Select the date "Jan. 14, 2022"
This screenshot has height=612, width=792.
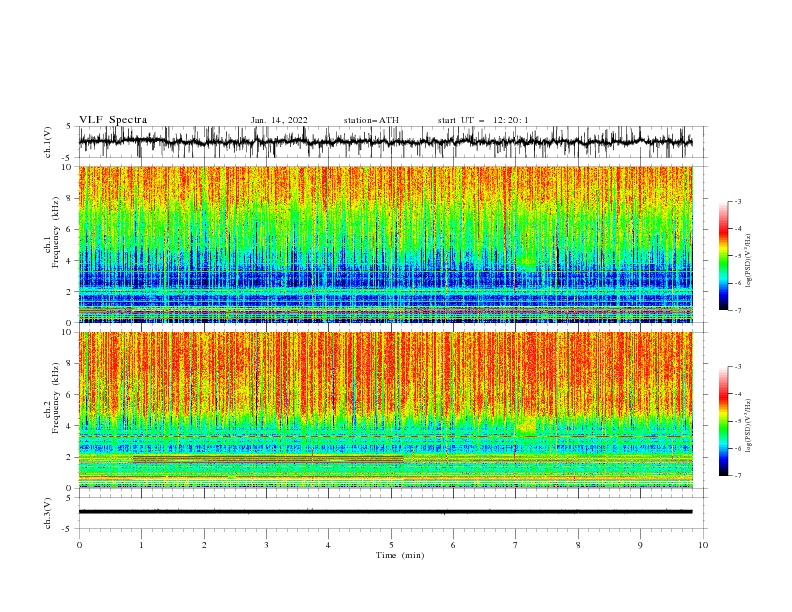pos(279,120)
